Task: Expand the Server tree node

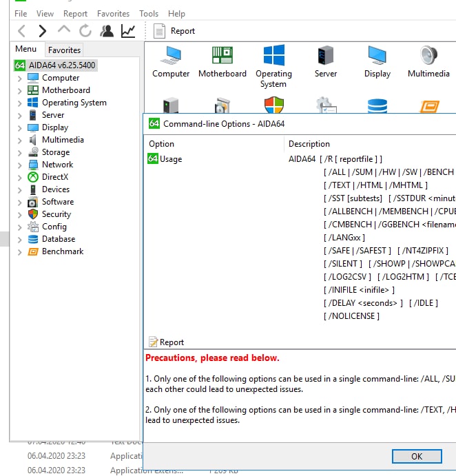Action: tap(20, 116)
